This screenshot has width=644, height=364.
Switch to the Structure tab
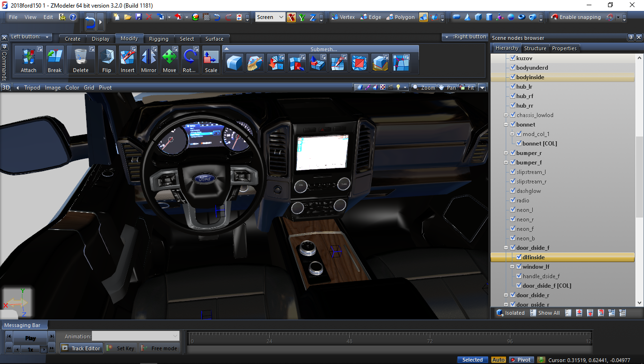coord(535,48)
